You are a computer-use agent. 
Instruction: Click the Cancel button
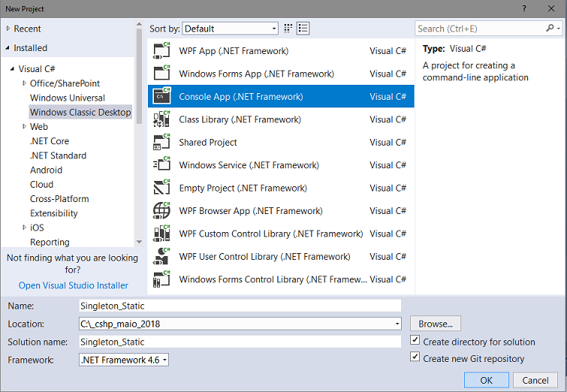[x=535, y=380]
